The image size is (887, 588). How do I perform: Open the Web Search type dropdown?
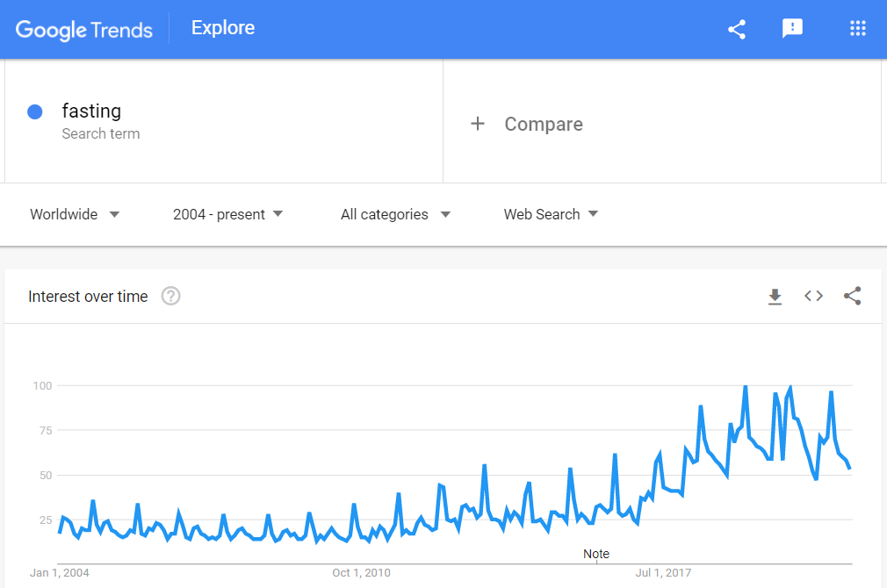pos(551,214)
